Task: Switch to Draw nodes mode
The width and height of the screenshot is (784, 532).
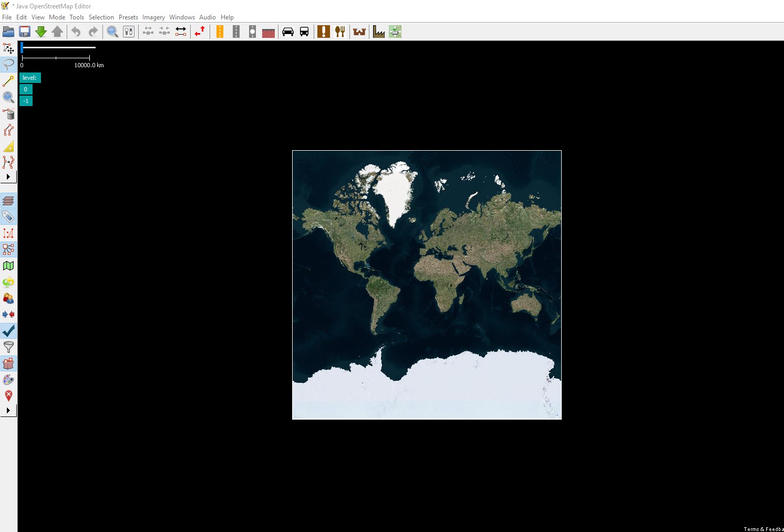Action: (x=8, y=81)
